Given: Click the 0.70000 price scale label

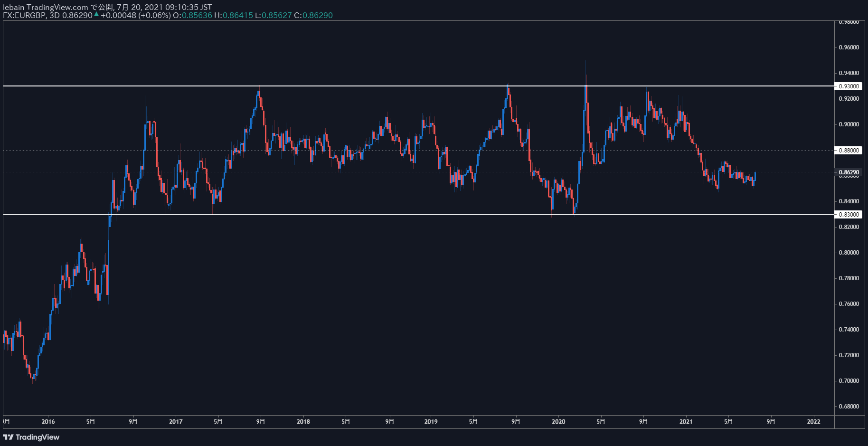Looking at the screenshot, I should 849,381.
